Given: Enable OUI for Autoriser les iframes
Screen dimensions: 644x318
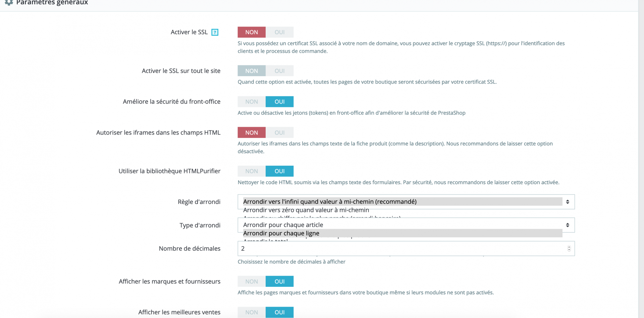Looking at the screenshot, I should (x=279, y=132).
